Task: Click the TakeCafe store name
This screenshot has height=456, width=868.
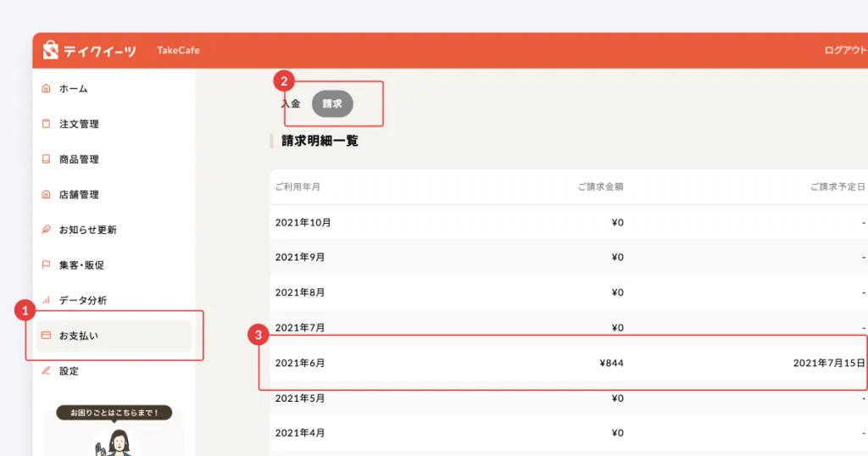Action: (x=178, y=51)
